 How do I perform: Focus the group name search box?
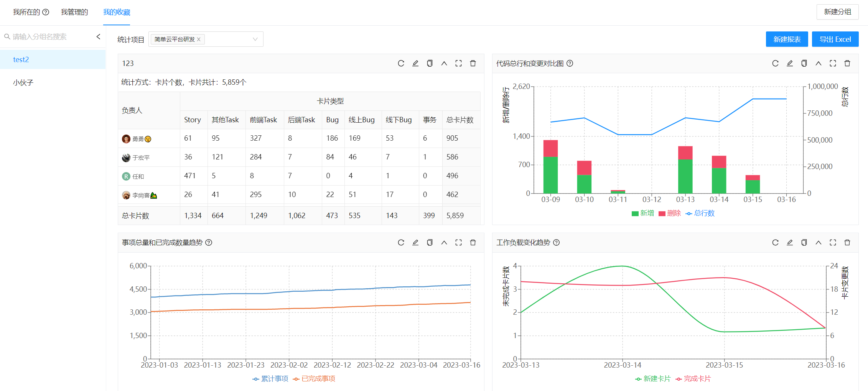pos(50,36)
